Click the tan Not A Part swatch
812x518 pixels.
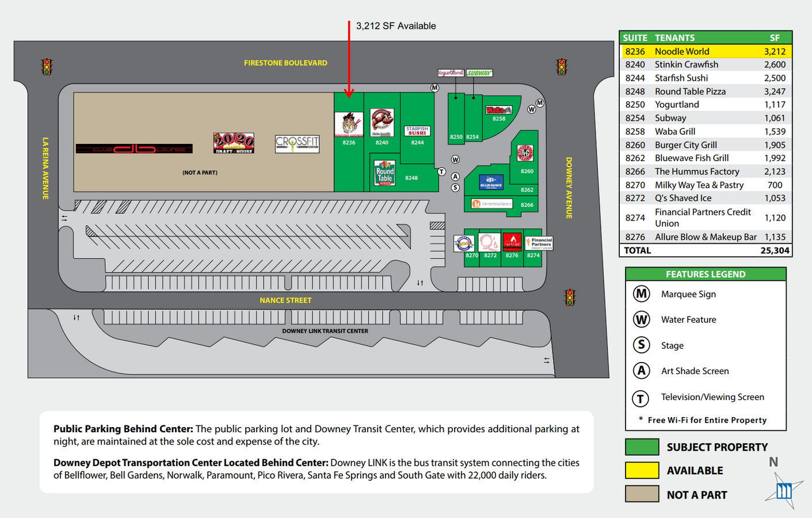click(642, 494)
